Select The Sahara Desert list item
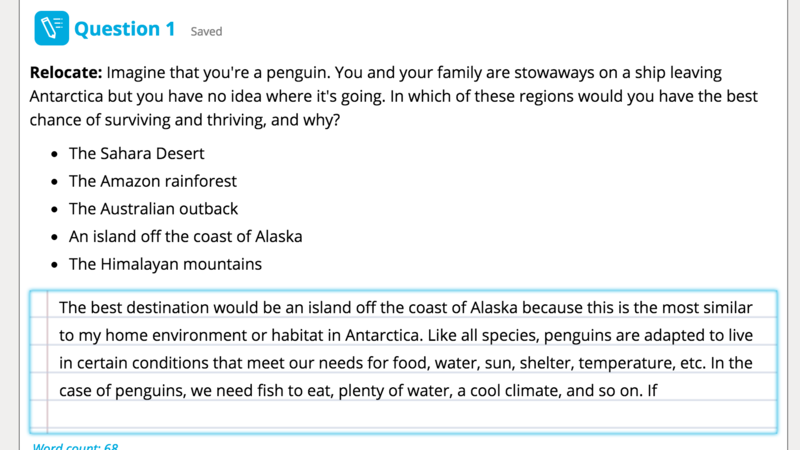 point(136,154)
